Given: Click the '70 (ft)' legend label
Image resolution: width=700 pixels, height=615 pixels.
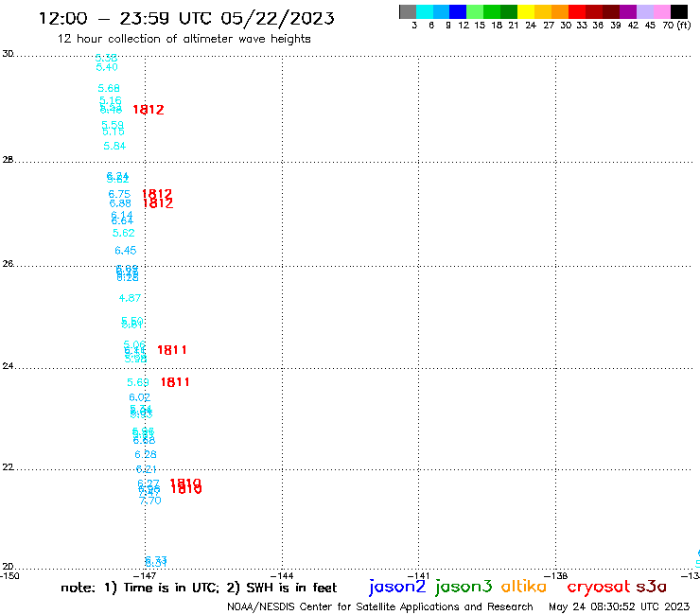Looking at the screenshot, I should pos(676,26).
